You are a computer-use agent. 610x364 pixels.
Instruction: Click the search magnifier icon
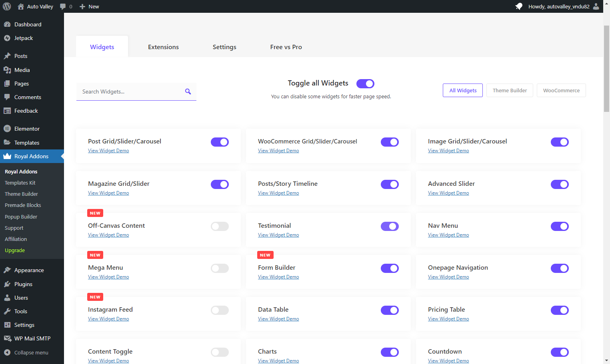188,91
